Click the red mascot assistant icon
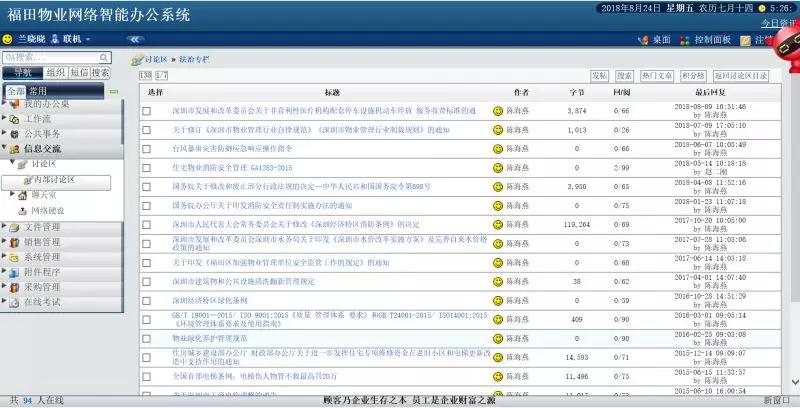 [788, 45]
